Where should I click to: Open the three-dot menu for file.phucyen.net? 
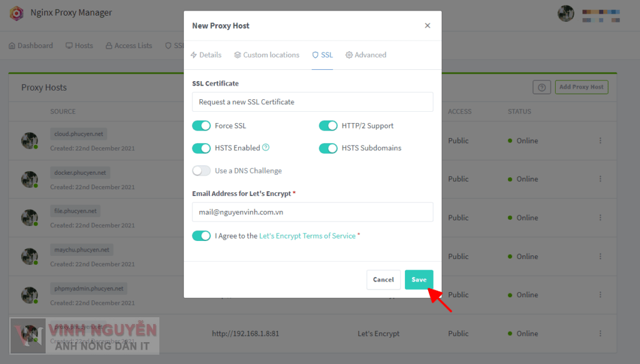coord(600,218)
